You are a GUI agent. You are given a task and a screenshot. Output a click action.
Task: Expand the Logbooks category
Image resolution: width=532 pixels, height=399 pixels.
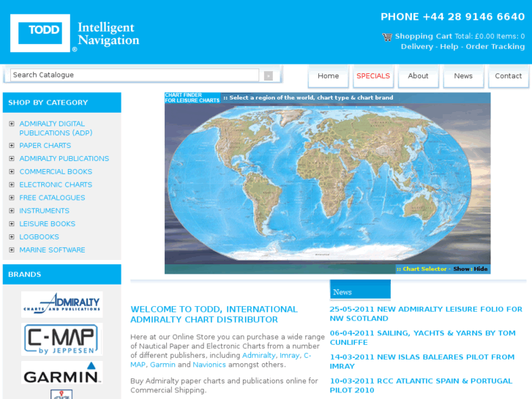(12, 237)
